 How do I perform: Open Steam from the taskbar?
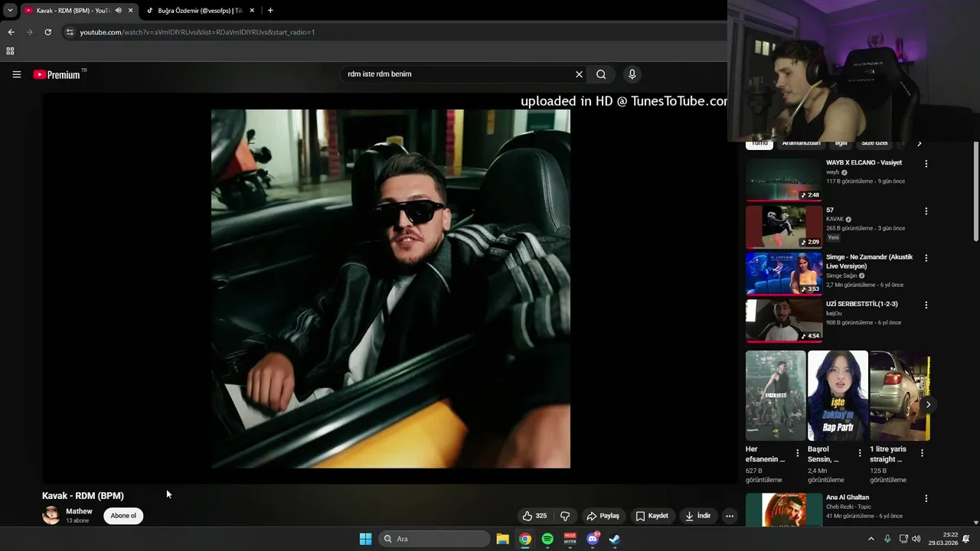[x=615, y=539]
